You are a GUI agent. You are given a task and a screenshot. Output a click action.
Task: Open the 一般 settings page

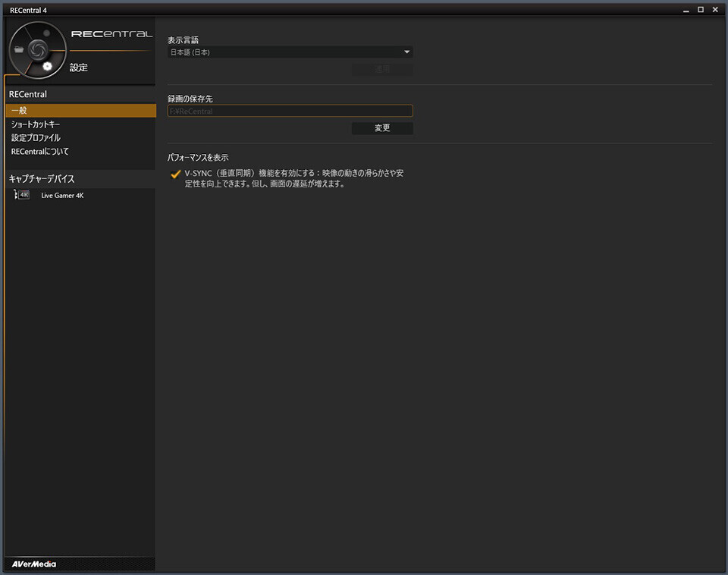pyautogui.click(x=81, y=111)
